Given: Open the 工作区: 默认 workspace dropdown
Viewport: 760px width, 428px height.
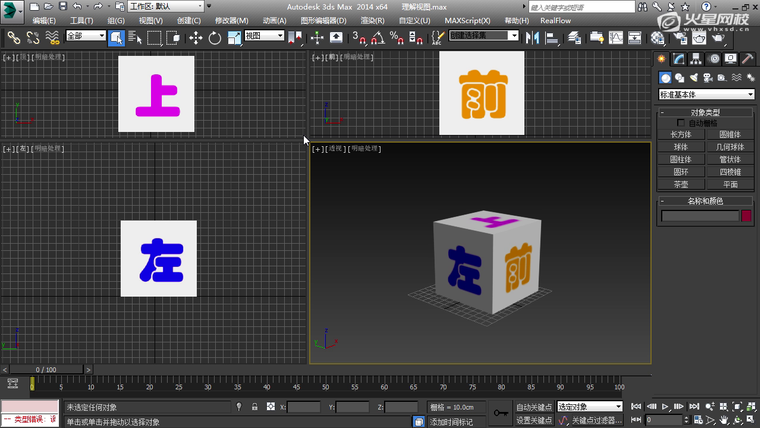Looking at the screenshot, I should tap(164, 6).
